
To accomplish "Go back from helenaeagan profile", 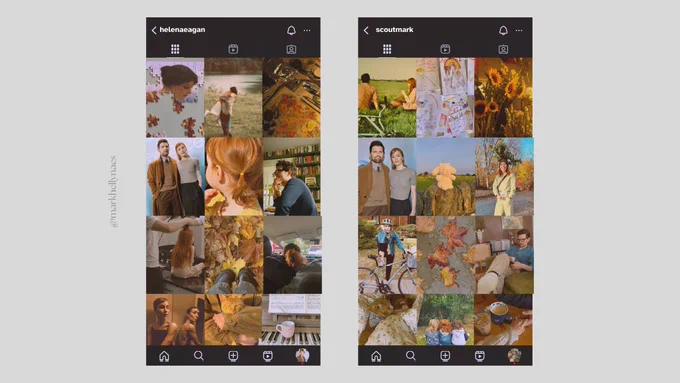I will (x=154, y=30).
